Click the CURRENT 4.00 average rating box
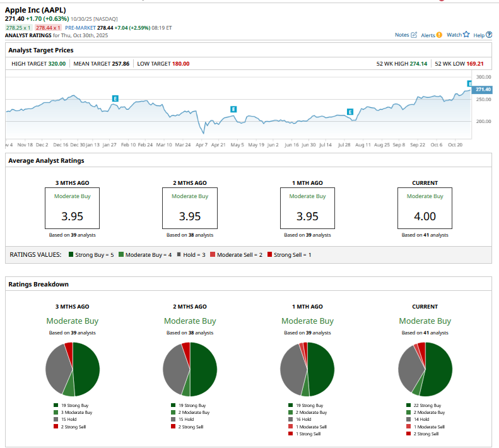 coord(425,208)
